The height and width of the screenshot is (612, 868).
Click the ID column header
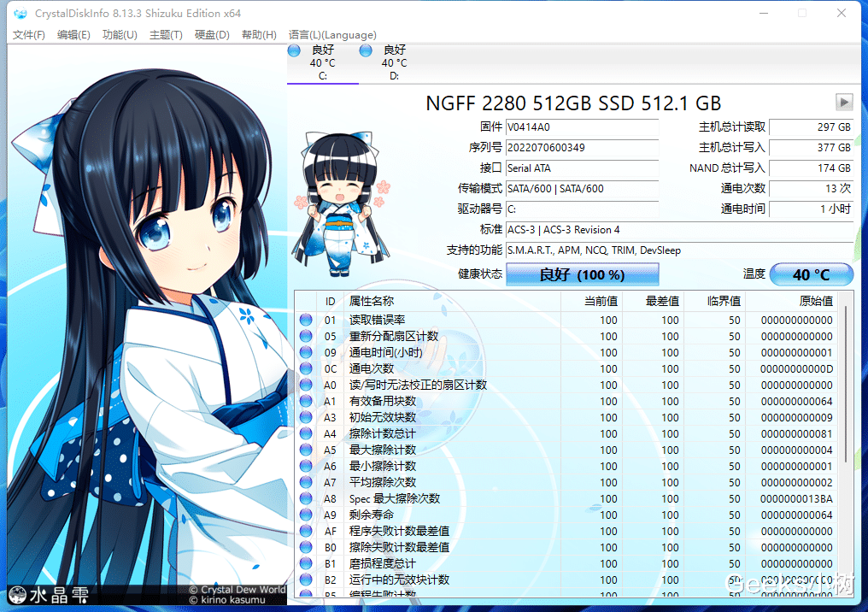pyautogui.click(x=330, y=301)
